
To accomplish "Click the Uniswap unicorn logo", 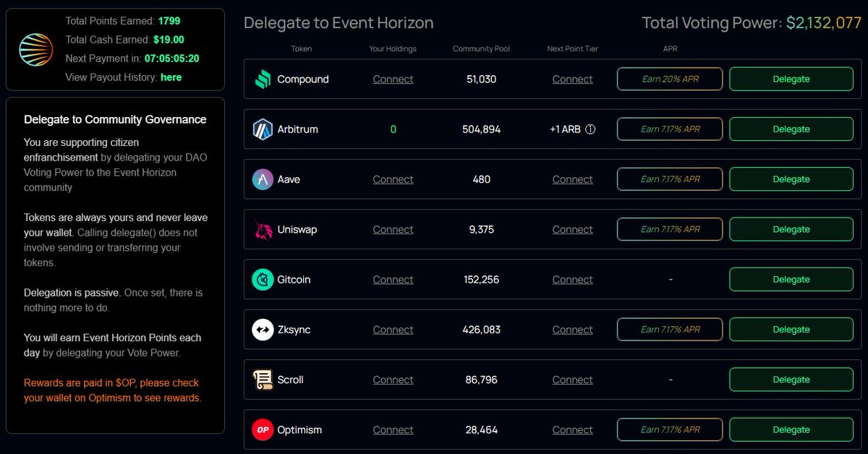I will 263,230.
